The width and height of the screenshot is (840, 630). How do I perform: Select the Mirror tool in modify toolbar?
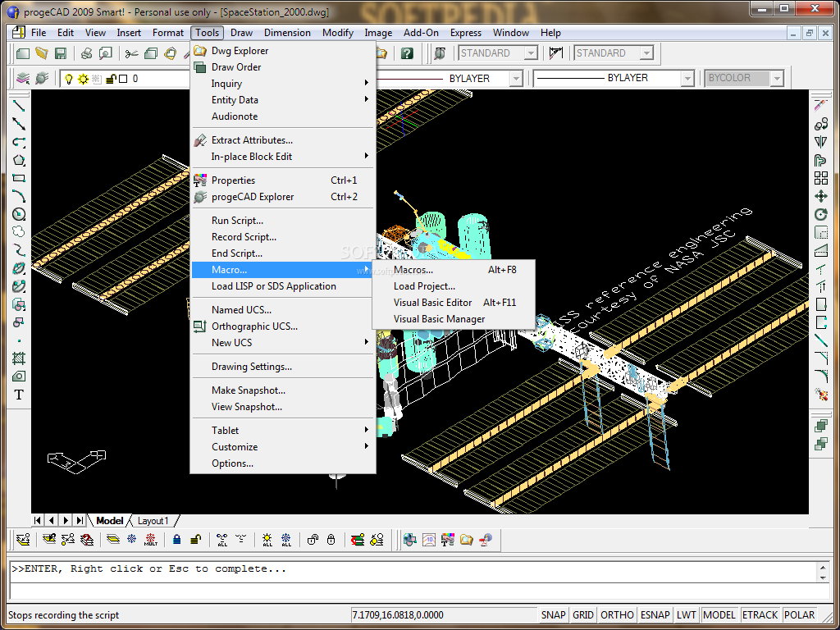[x=820, y=142]
